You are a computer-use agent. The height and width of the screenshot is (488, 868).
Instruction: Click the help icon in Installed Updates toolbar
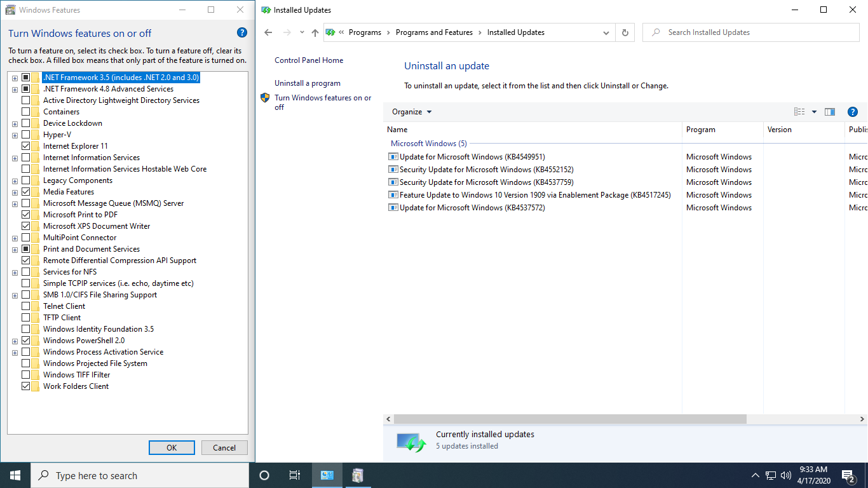pyautogui.click(x=853, y=112)
